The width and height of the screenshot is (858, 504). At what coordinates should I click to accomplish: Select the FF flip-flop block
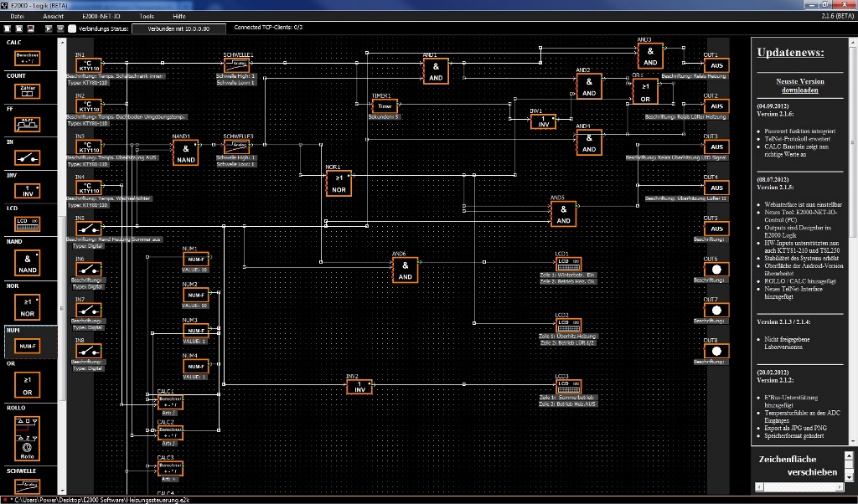(x=28, y=125)
